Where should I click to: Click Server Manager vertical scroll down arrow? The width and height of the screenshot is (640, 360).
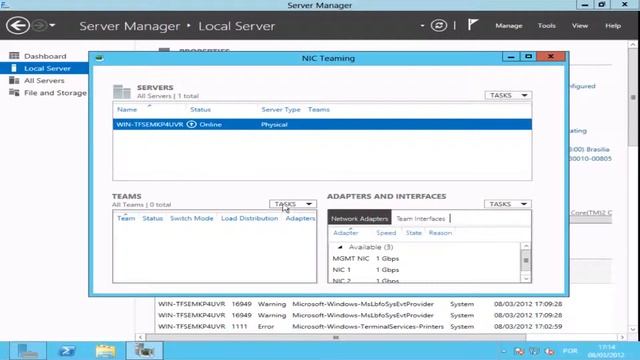click(633, 329)
